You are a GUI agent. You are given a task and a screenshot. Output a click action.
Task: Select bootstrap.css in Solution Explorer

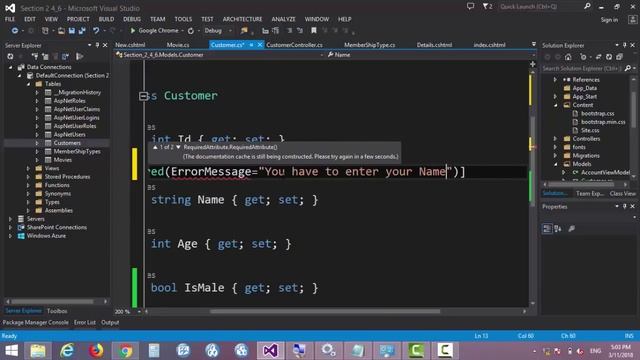pyautogui.click(x=598, y=113)
